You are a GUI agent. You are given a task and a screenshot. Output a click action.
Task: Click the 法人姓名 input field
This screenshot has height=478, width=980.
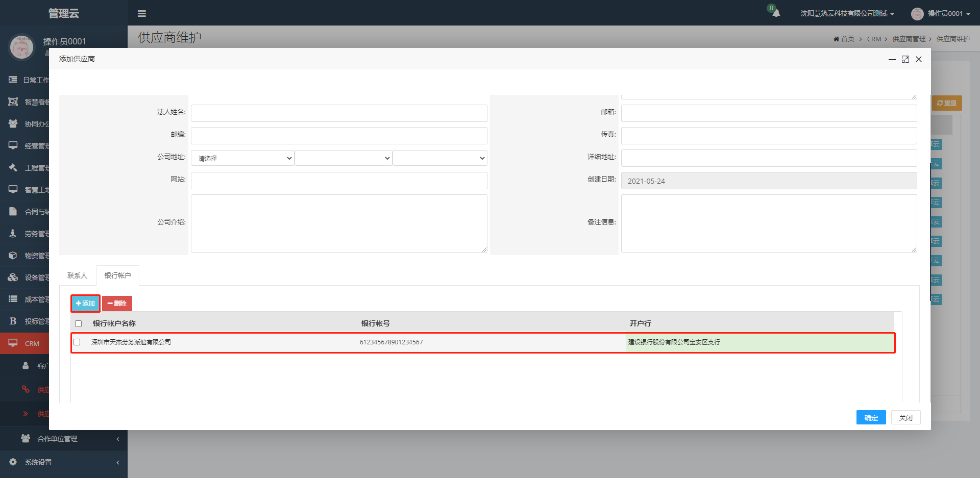(x=339, y=113)
